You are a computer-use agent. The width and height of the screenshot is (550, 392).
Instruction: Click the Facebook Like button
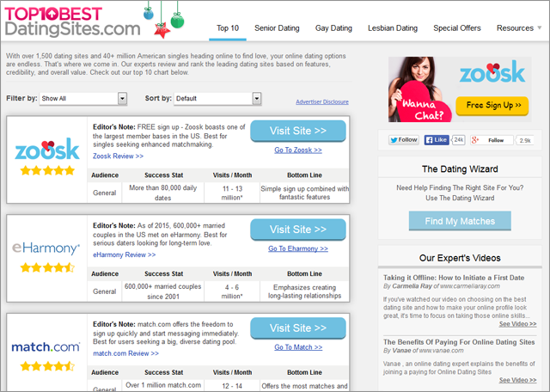[x=437, y=139]
